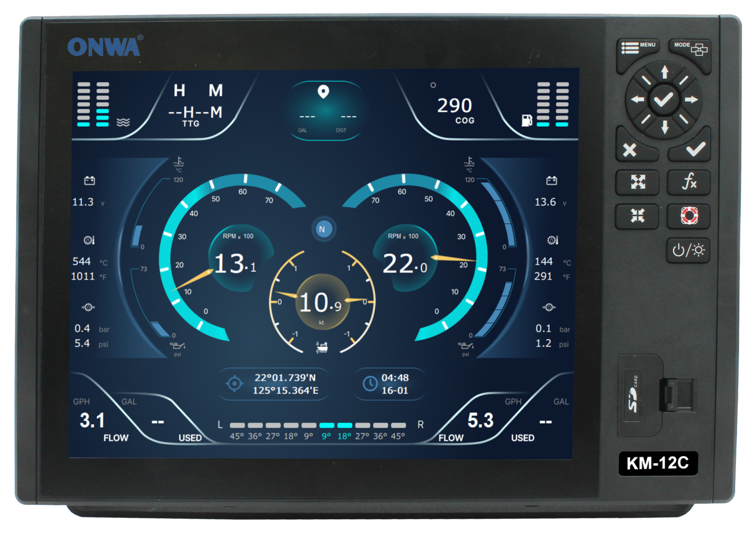Image resolution: width=756 pixels, height=533 pixels.
Task: Tap the clock icon beside 04:48
Action: pos(370,383)
